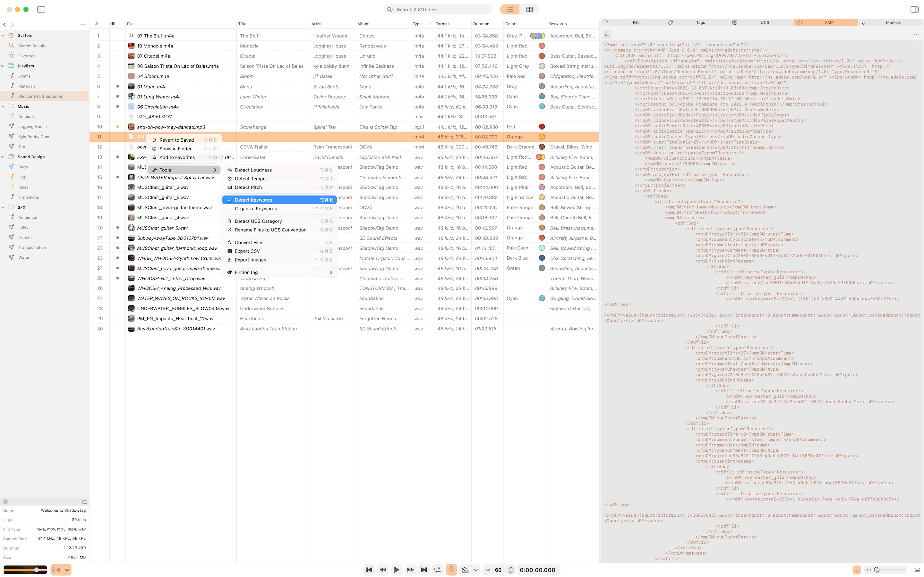Switch to grid view layout
The width and height of the screenshot is (924, 577).
coord(529,9)
